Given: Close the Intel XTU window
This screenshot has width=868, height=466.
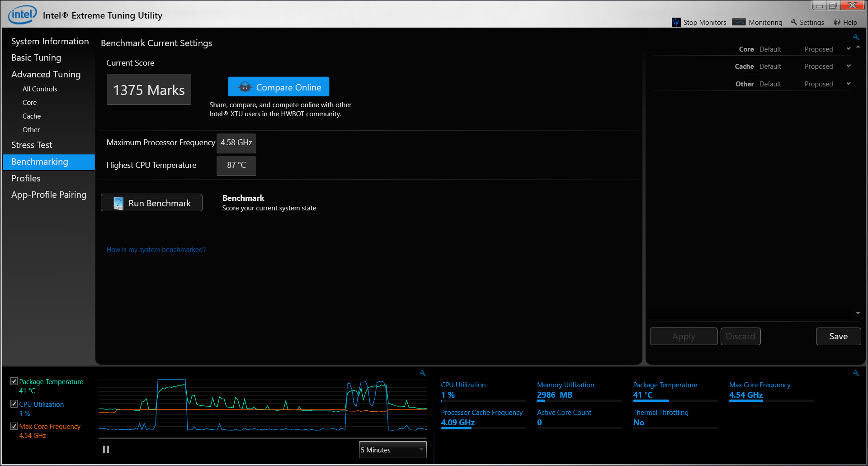Looking at the screenshot, I should (853, 5).
